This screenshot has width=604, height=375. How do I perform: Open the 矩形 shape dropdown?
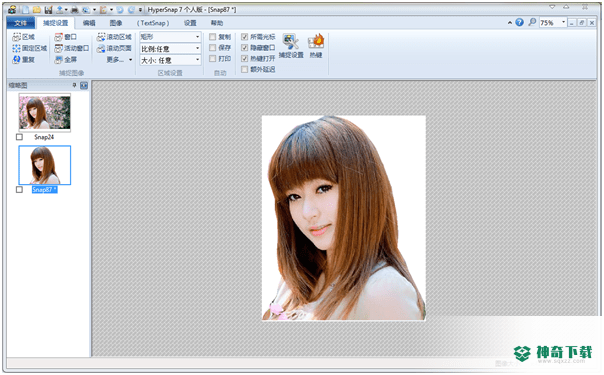tap(170, 37)
